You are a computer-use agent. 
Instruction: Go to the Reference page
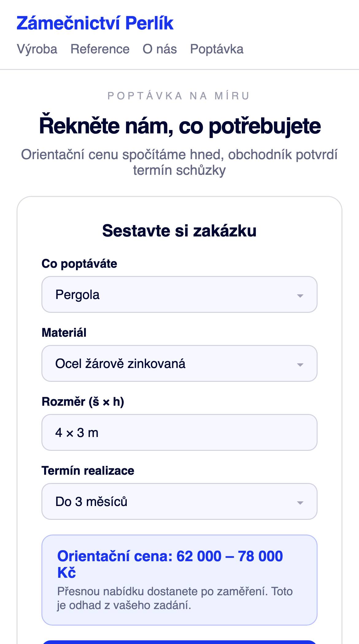pos(100,49)
